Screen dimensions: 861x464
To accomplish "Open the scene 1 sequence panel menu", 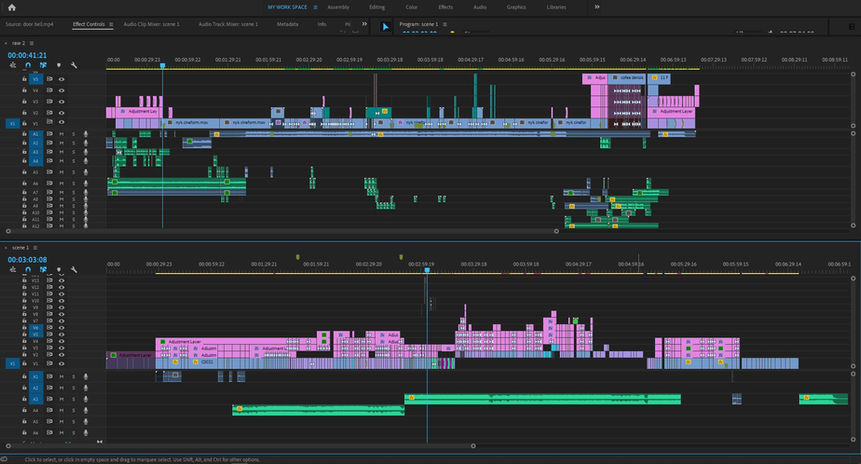I will tap(34, 247).
